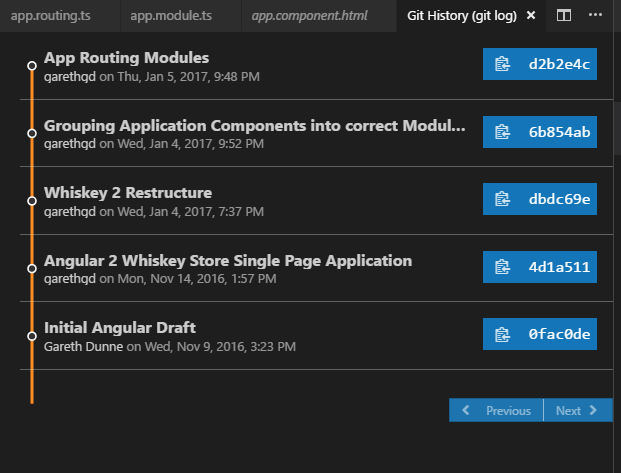Open the Whiskey 2 Restructure commit

(x=128, y=192)
